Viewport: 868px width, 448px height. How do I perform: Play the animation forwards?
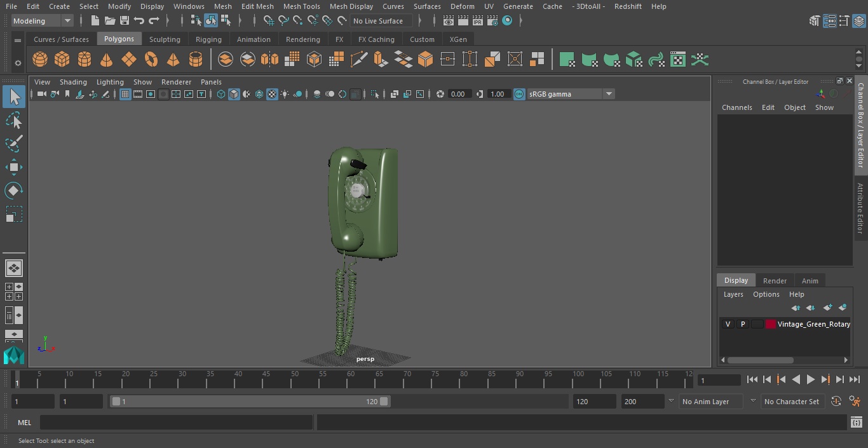810,379
